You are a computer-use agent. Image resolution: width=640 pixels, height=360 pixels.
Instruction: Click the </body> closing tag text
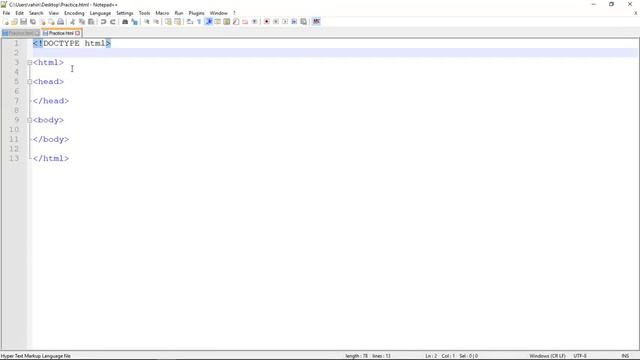tap(51, 139)
